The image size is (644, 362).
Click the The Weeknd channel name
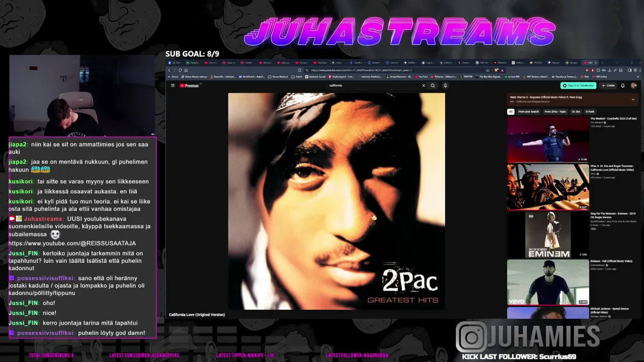click(x=597, y=123)
